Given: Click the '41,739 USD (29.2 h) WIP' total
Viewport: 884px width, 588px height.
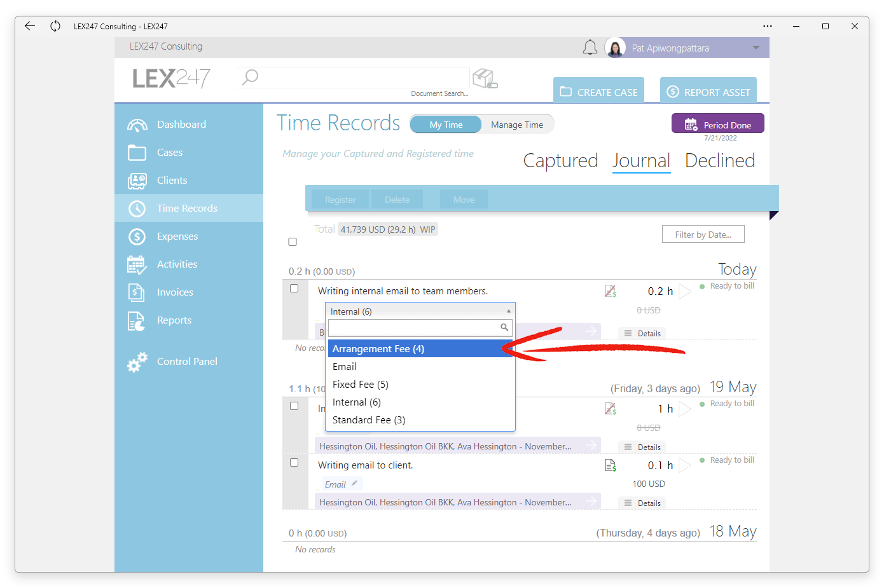Looking at the screenshot, I should click(x=388, y=229).
